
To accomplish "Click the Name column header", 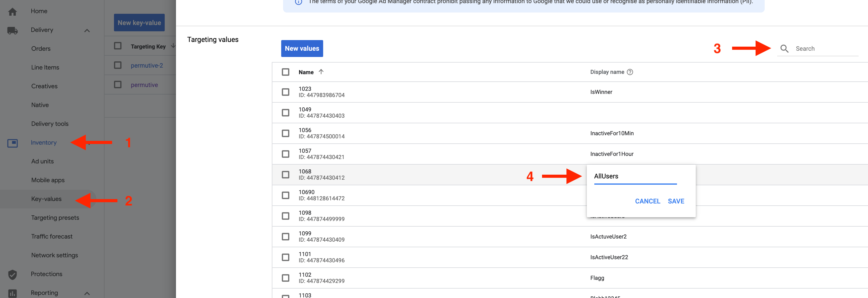I will (306, 72).
